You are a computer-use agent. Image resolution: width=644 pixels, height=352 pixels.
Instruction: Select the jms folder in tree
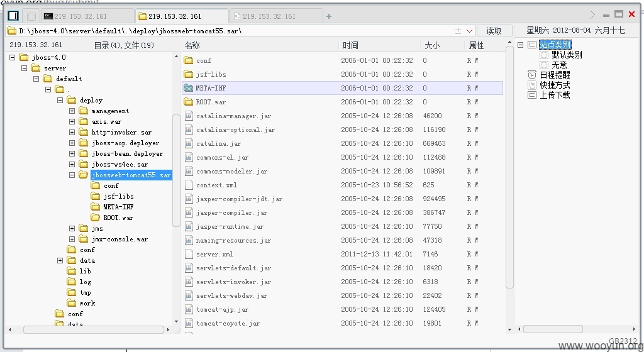coord(97,229)
